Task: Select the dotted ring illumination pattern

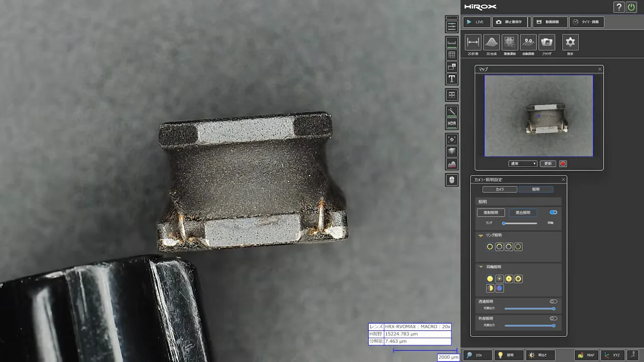Action: point(518,247)
